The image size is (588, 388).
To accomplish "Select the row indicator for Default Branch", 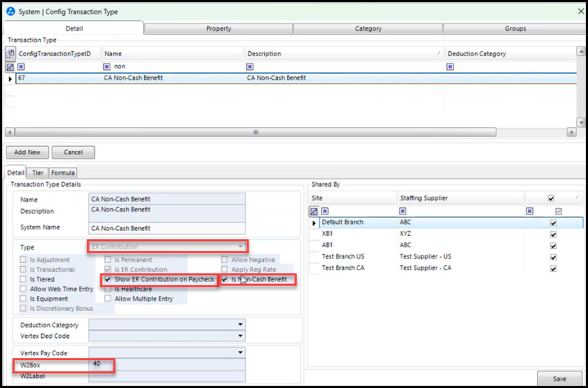I will (314, 223).
